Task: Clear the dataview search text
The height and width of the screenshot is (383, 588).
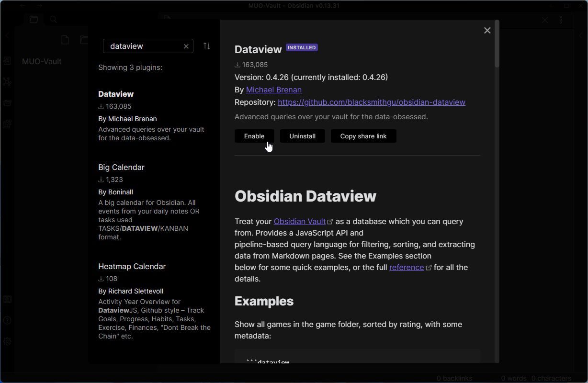Action: click(186, 46)
